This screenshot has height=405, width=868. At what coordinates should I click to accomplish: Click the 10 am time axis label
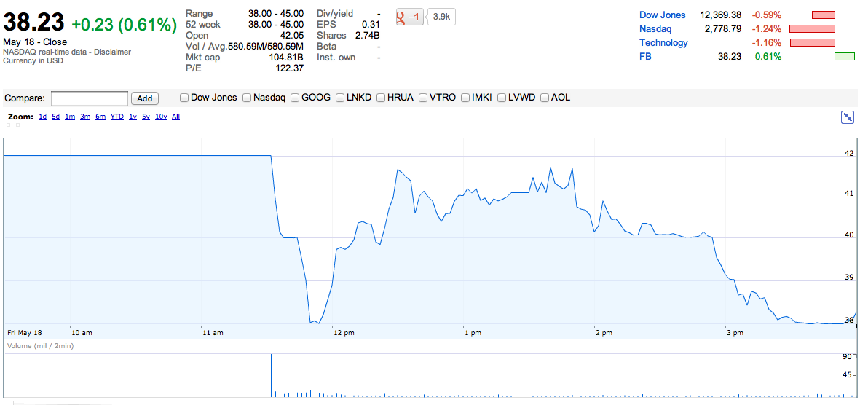tap(82, 333)
